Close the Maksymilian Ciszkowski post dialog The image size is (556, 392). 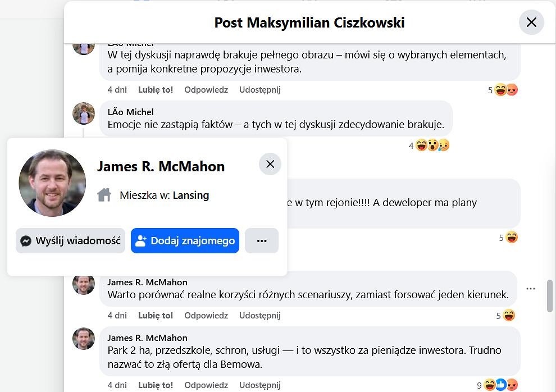pyautogui.click(x=531, y=22)
